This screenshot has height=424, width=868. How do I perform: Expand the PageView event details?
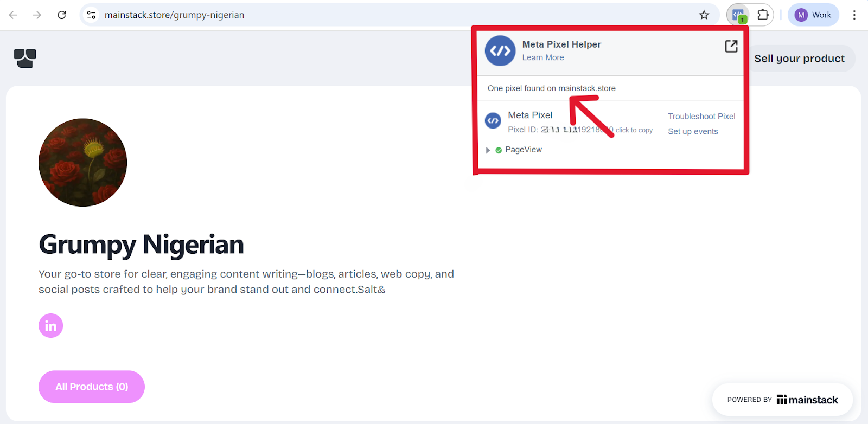pyautogui.click(x=488, y=150)
